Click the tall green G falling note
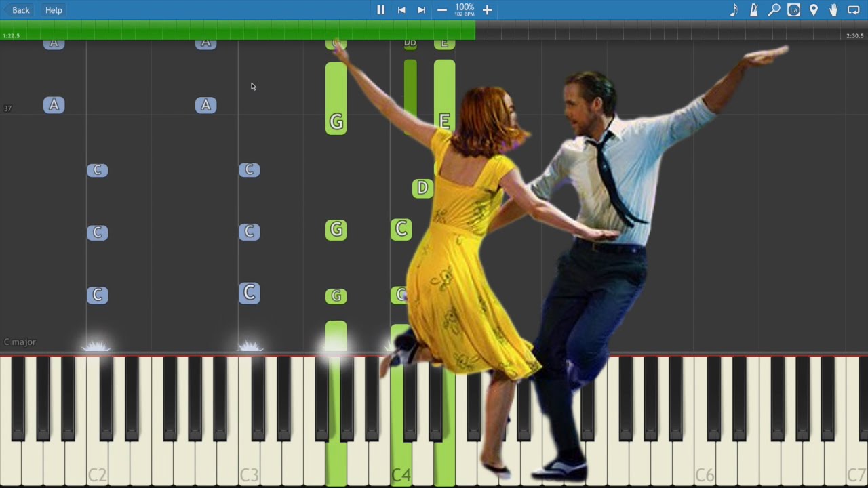This screenshot has width=868, height=488. click(336, 98)
